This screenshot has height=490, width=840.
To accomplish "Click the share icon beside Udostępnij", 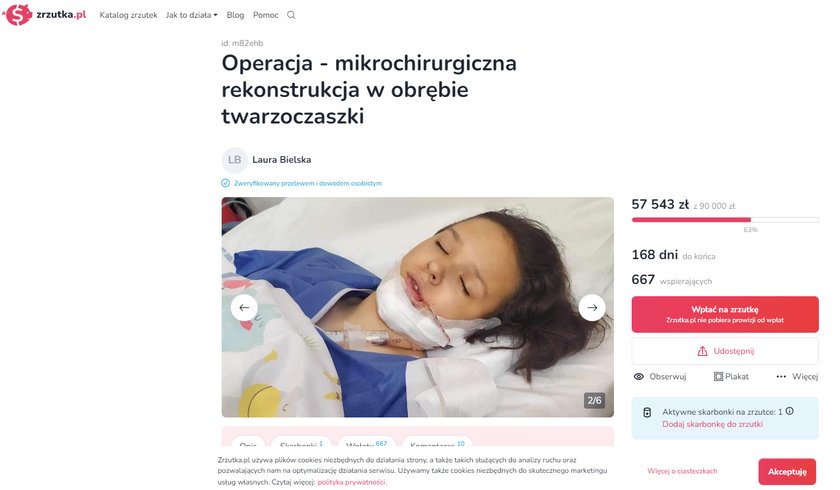I will point(702,351).
